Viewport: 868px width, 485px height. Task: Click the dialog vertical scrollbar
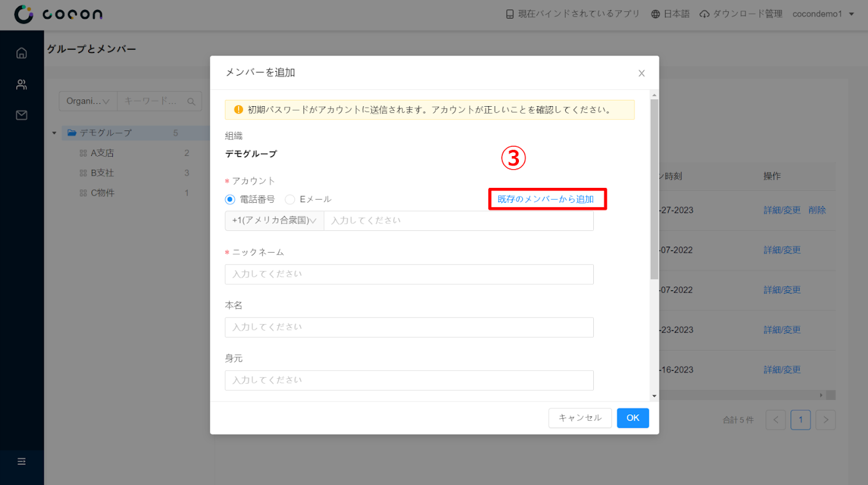[654, 189]
